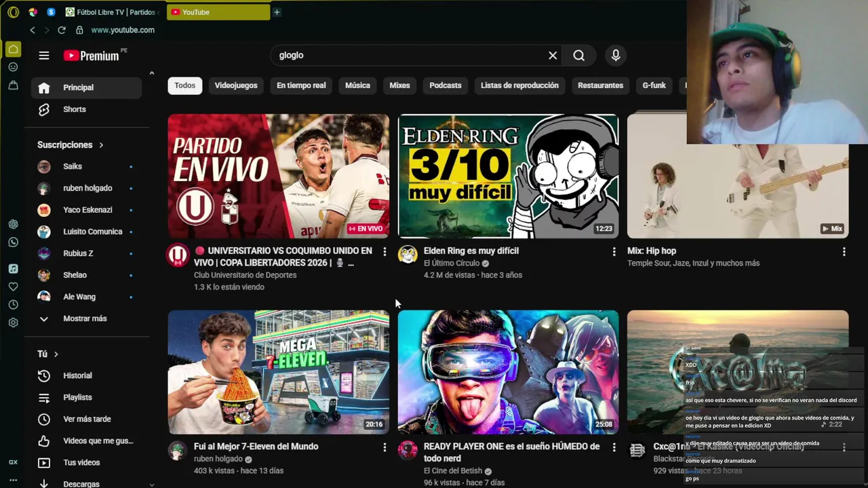Open options menu for READY PLAYER ONE video
Screen dimensions: 868x488
[x=614, y=447]
